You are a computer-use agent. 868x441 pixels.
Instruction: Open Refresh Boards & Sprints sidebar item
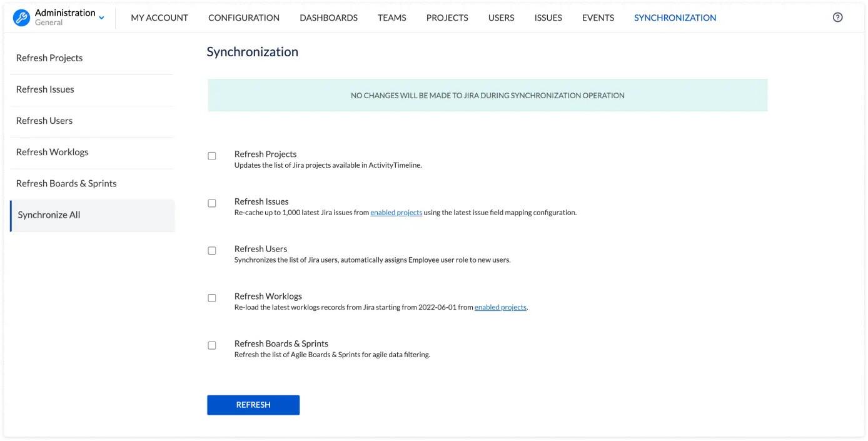pos(66,183)
